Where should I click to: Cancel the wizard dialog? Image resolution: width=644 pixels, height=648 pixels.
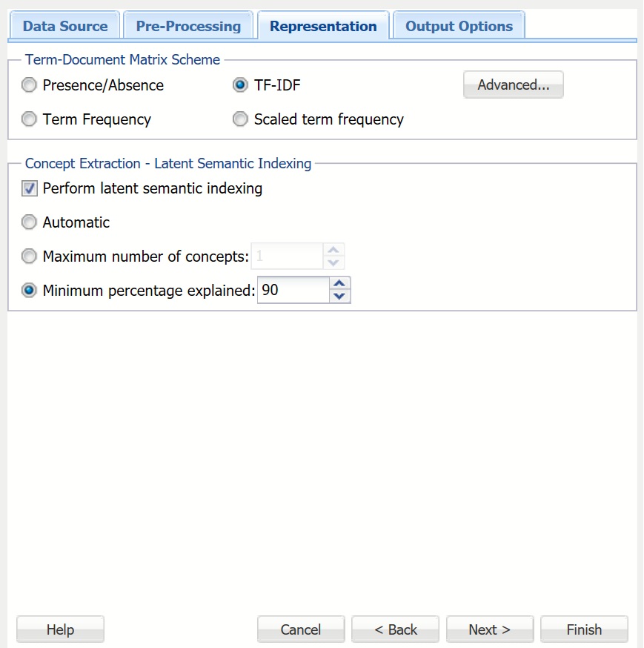pyautogui.click(x=300, y=629)
